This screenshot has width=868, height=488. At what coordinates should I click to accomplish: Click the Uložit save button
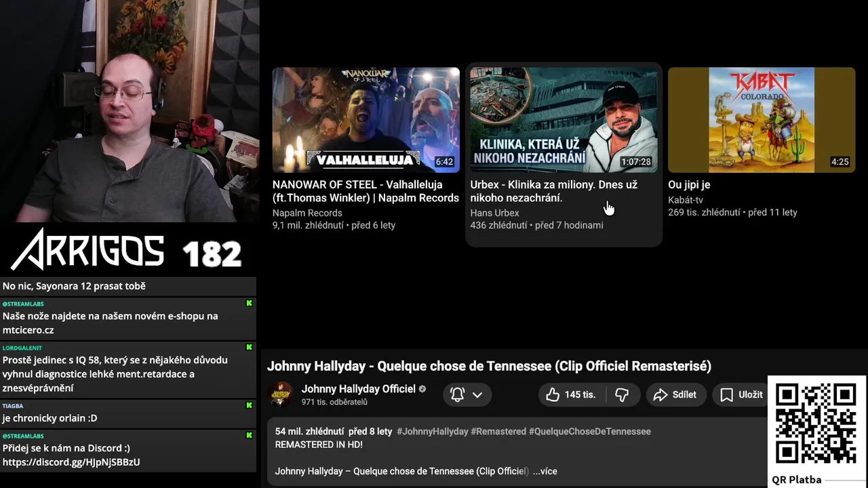[x=741, y=394]
